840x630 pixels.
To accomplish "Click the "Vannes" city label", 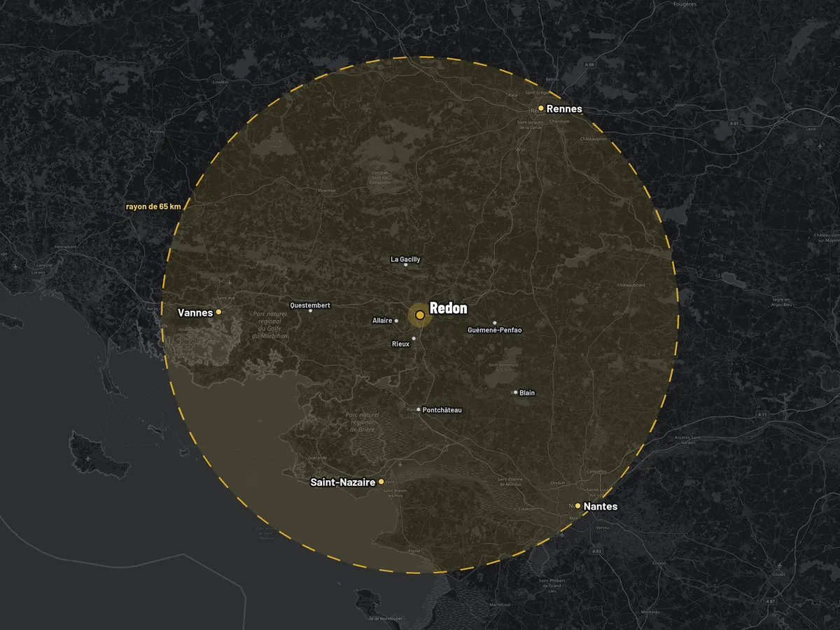I will (x=195, y=312).
